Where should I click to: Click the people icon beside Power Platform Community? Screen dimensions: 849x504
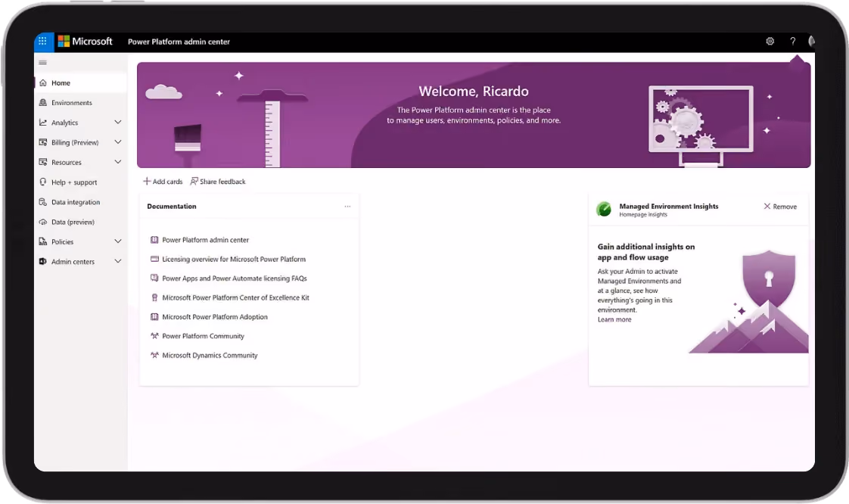coord(154,336)
